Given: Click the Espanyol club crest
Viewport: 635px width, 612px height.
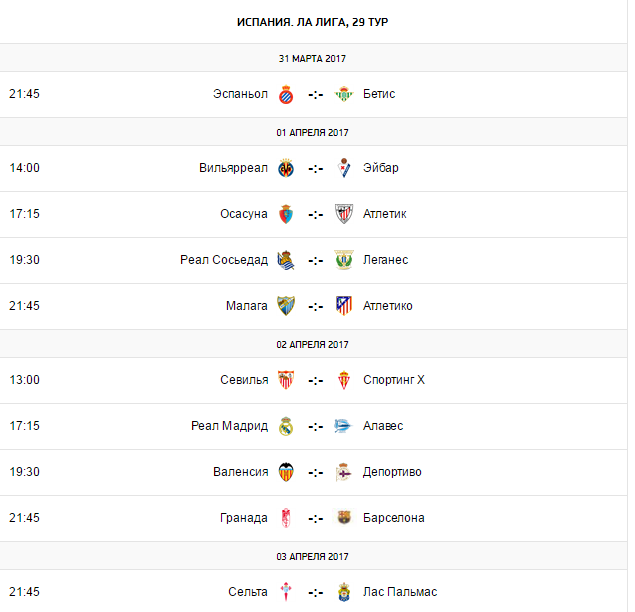Looking at the screenshot, I should pyautogui.click(x=286, y=94).
